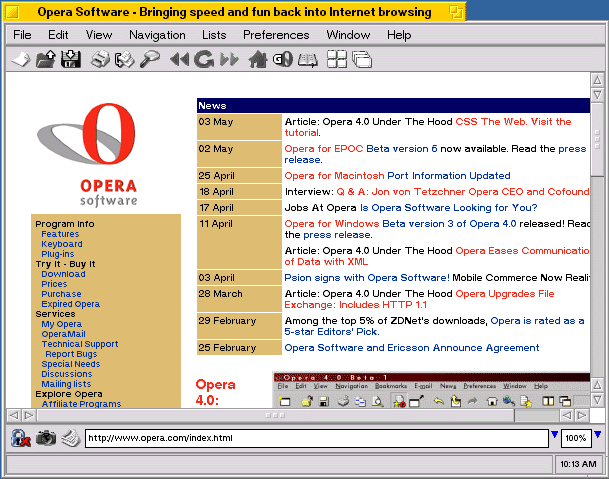The height and width of the screenshot is (479, 609).
Task: Cascade windows with the stacked-windows icon
Action: (x=362, y=59)
